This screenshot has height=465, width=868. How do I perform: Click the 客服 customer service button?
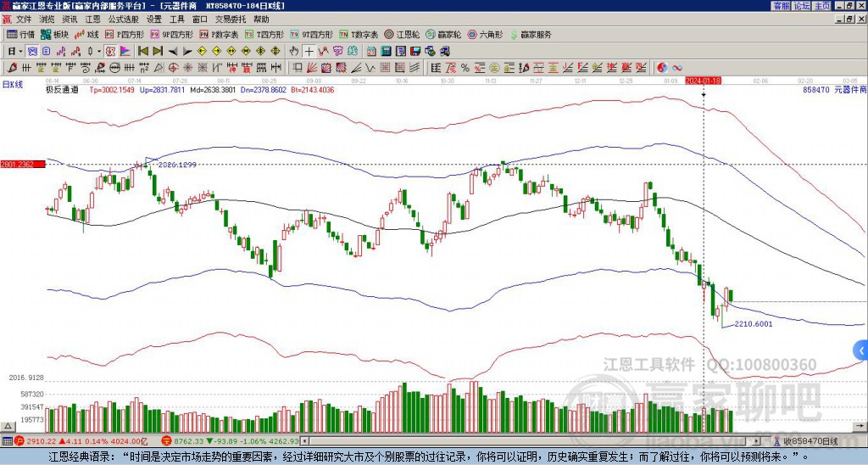click(x=782, y=6)
